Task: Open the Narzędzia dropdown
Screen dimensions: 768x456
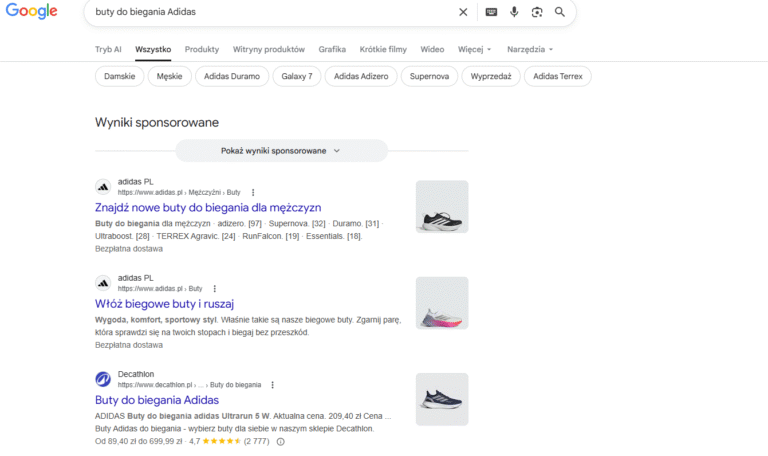Action: [x=529, y=49]
